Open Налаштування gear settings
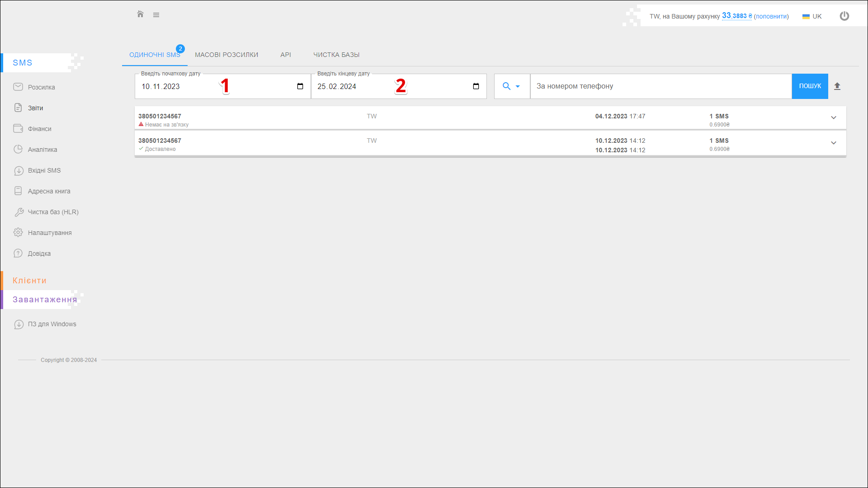 [x=49, y=233]
